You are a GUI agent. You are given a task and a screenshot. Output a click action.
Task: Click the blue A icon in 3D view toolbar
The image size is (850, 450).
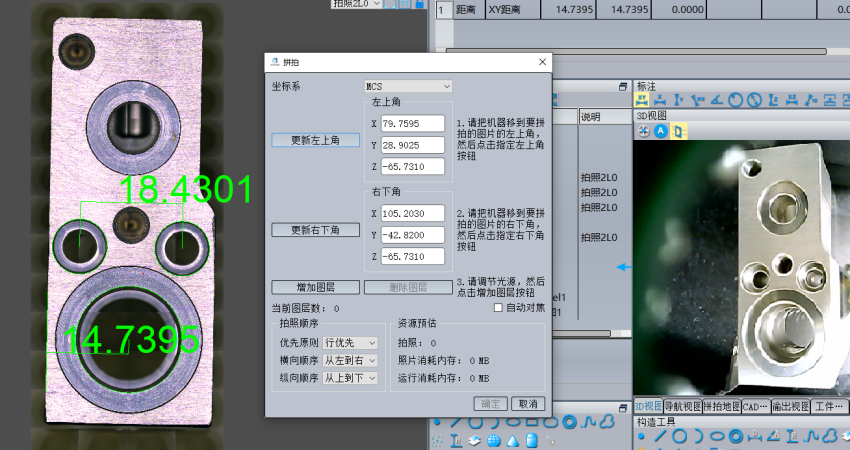point(661,131)
